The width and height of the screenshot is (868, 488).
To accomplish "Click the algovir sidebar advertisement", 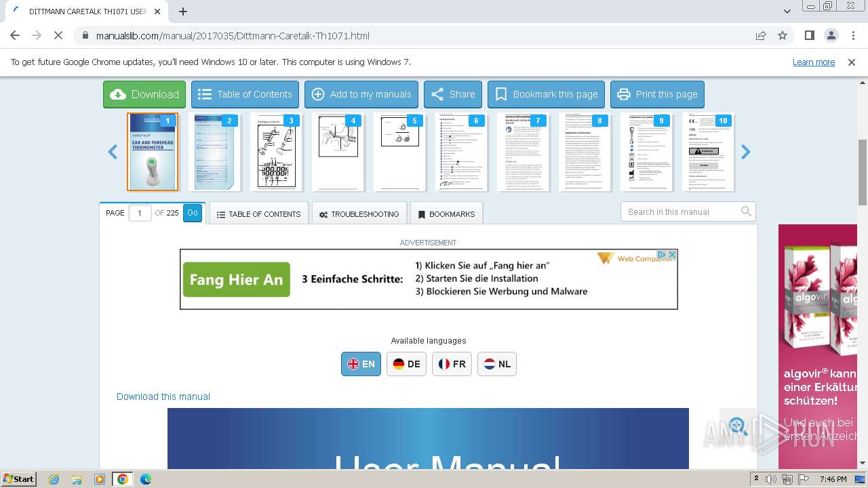I will click(818, 346).
